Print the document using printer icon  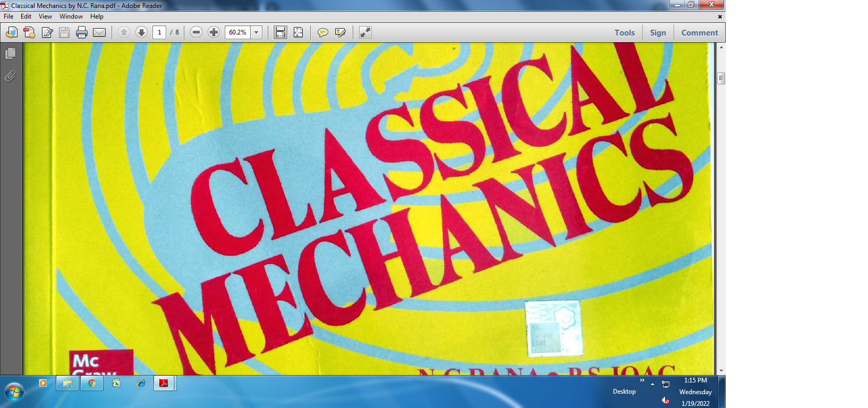(x=82, y=32)
